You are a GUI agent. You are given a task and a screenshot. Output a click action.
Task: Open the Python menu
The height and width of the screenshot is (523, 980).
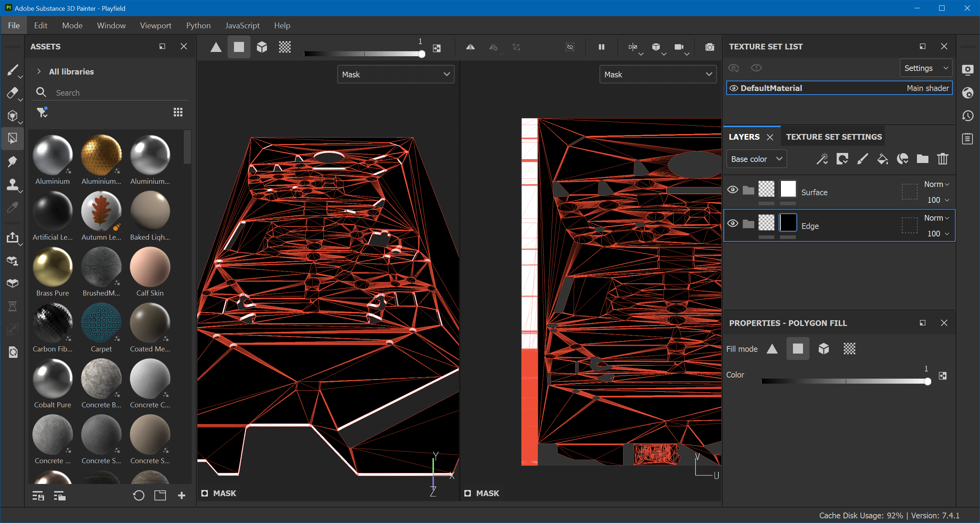(198, 25)
